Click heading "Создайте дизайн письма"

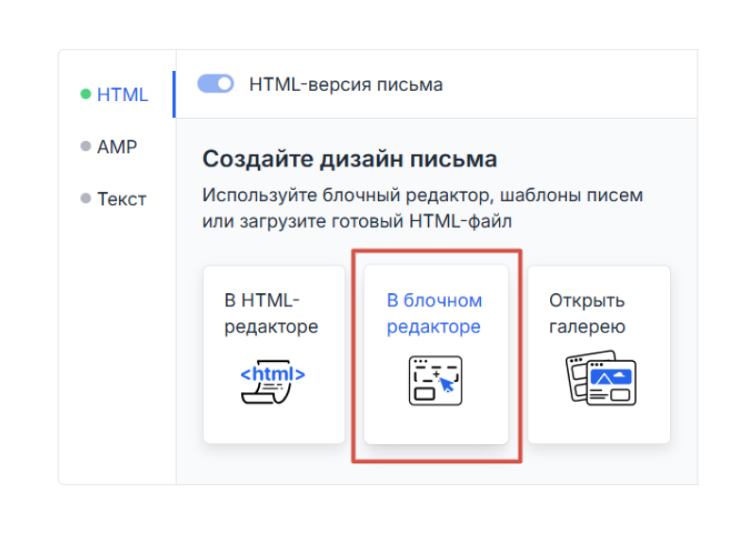tap(350, 159)
